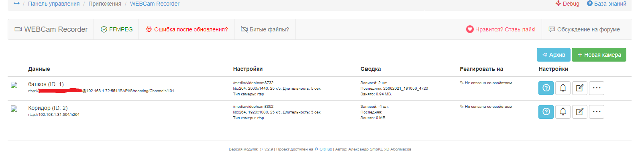Click bell notification icon for Коридор camera
Screen dimensions: 644x165
click(x=563, y=112)
